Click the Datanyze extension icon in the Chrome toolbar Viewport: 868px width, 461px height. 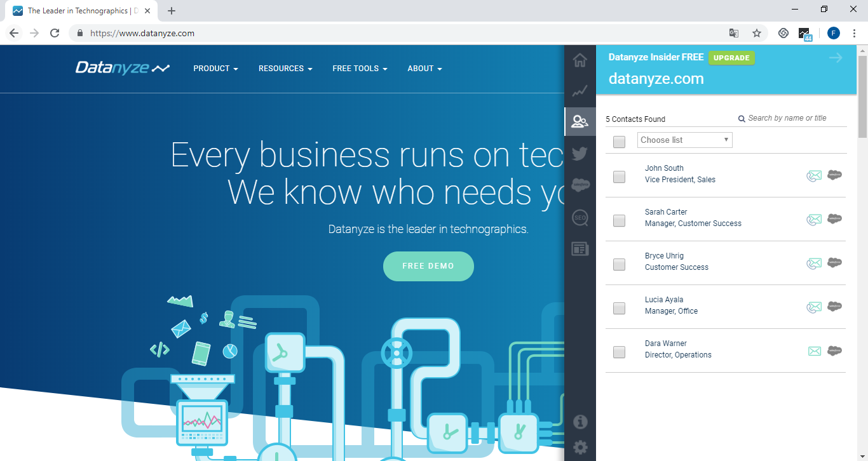click(805, 34)
